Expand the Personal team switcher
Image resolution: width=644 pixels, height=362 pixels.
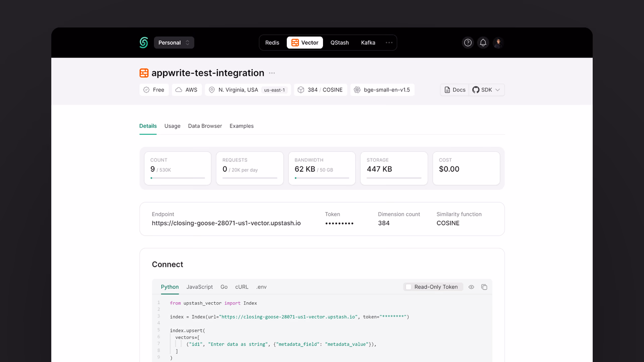174,43
